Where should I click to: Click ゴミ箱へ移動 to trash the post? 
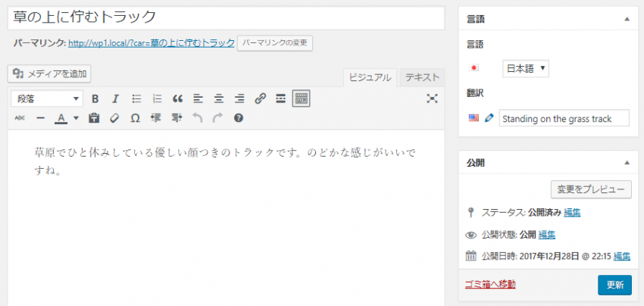(x=490, y=284)
